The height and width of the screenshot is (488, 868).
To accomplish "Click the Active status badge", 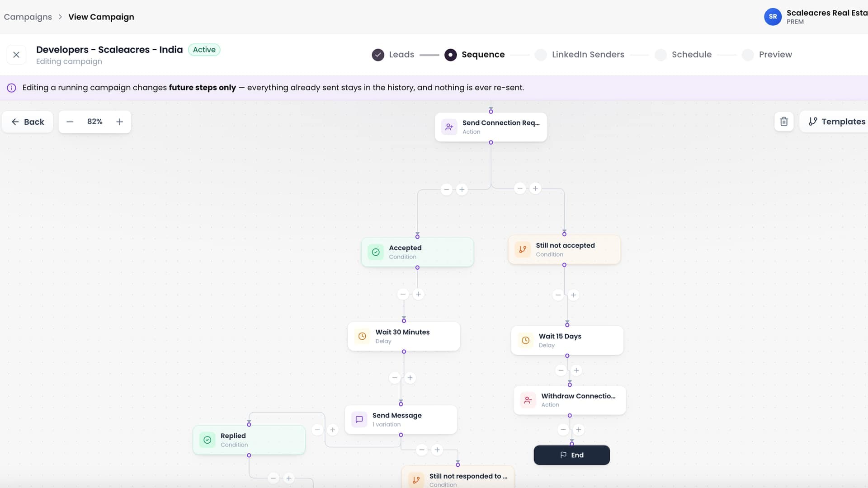I will [x=204, y=50].
